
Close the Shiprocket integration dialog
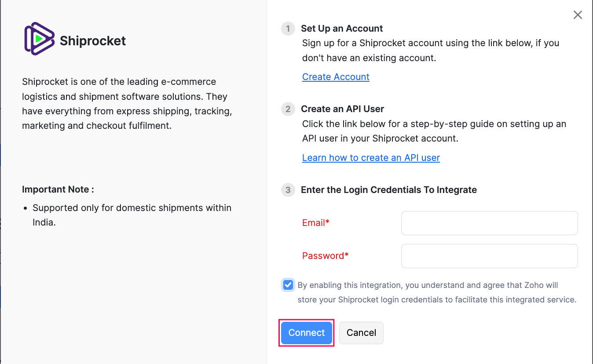coord(578,15)
